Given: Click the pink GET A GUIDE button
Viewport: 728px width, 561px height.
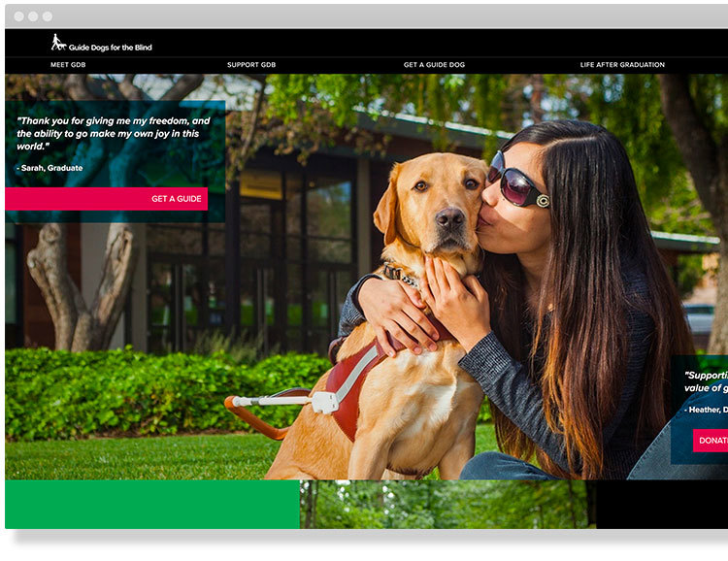Looking at the screenshot, I should click(107, 199).
